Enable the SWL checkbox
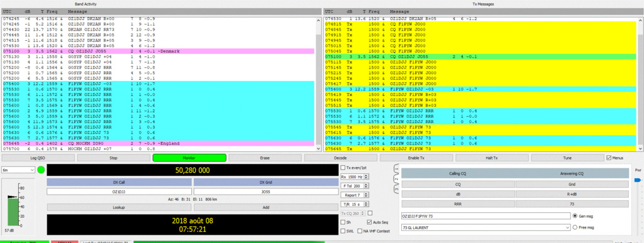644x243 pixels. (x=343, y=231)
